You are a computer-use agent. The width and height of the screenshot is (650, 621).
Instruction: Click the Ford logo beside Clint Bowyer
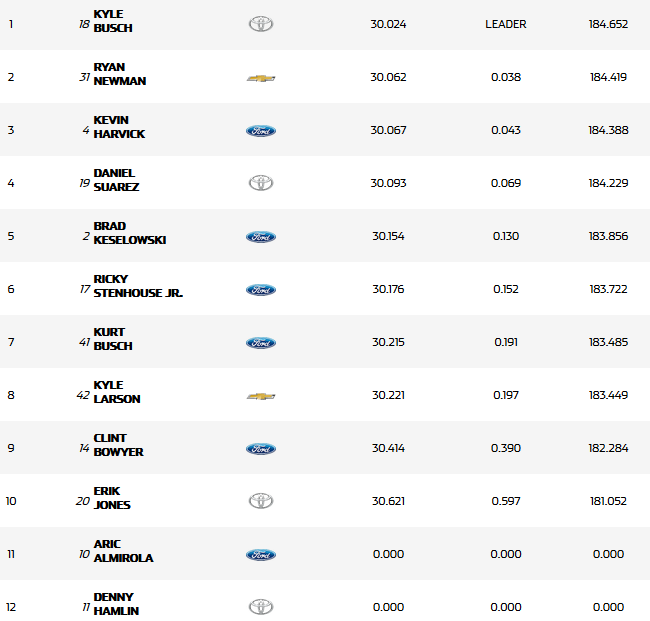[260, 449]
